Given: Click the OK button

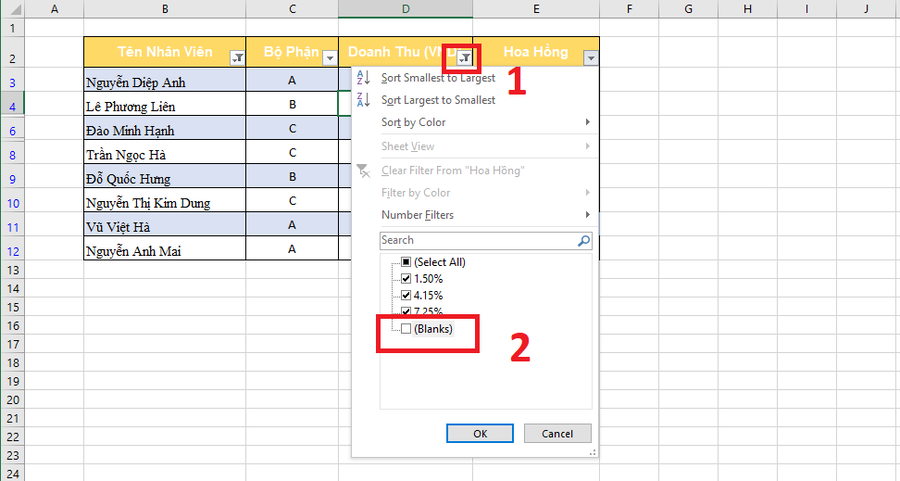Looking at the screenshot, I should [x=480, y=433].
